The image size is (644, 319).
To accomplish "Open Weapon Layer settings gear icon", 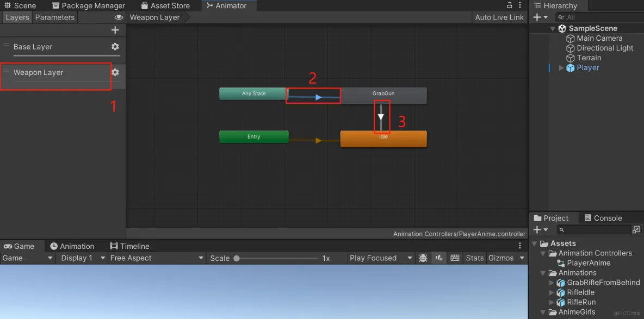I will (115, 72).
